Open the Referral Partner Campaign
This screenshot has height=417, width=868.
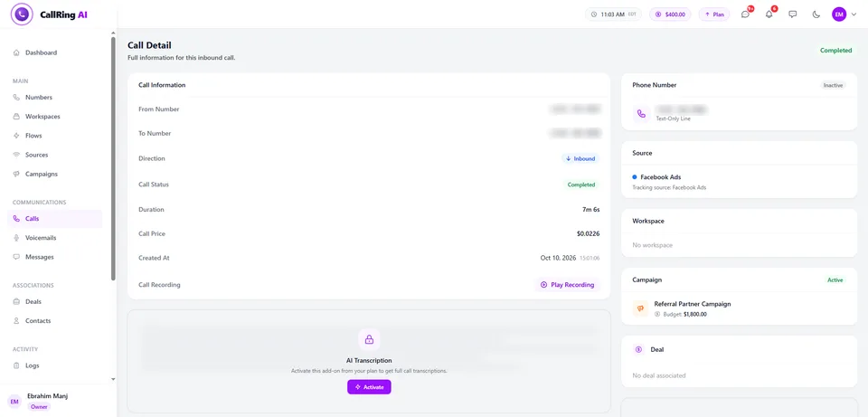point(693,304)
